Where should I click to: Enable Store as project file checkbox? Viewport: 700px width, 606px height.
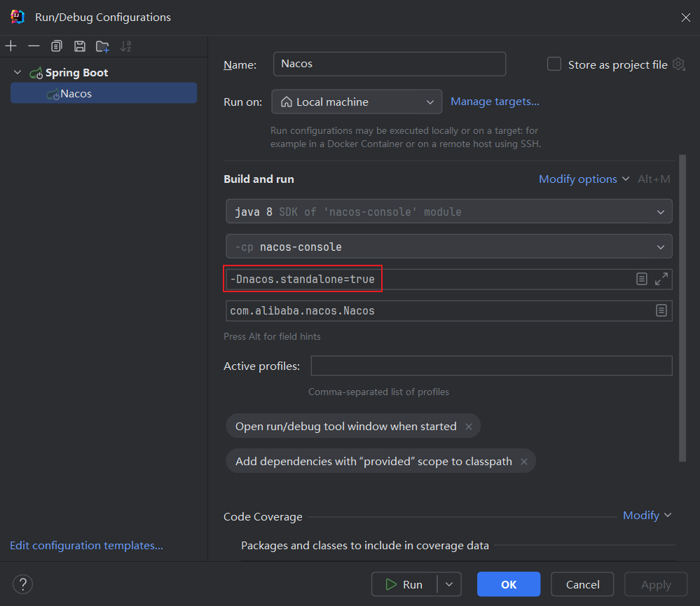tap(554, 64)
